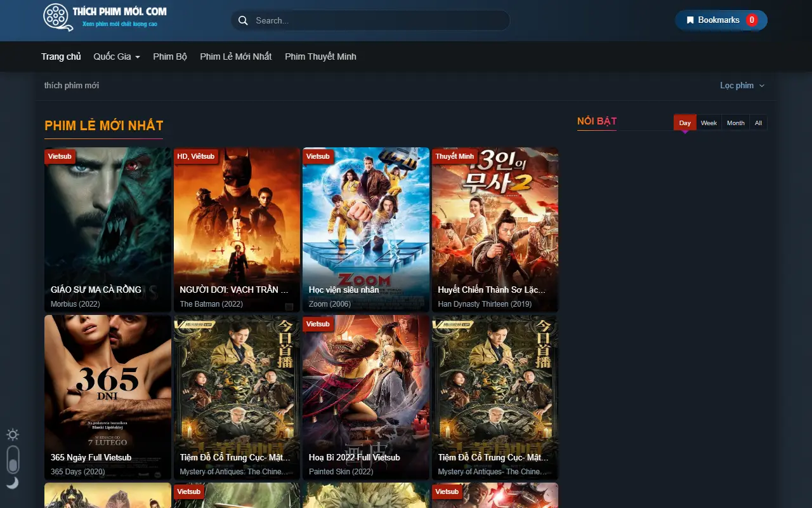
Task: Open Phim Thuyết Minh menu item
Action: coord(320,57)
